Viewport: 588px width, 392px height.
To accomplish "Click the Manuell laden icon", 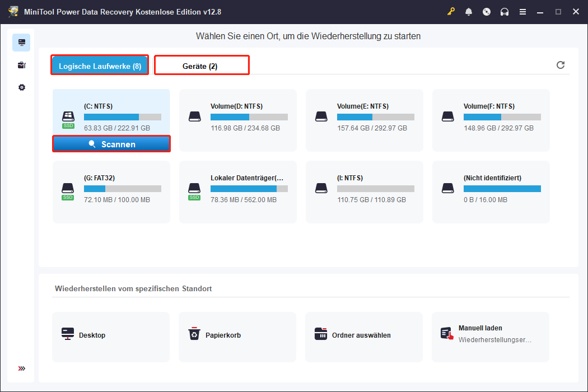I will [447, 334].
